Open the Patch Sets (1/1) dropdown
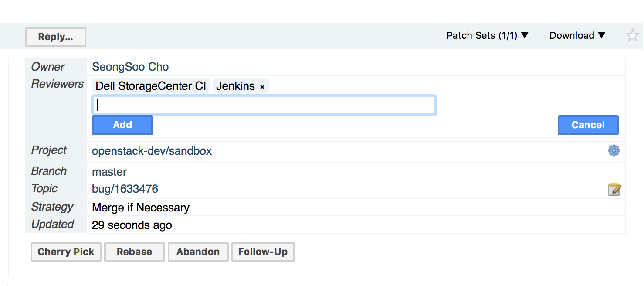The height and width of the screenshot is (286, 644). pyautogui.click(x=488, y=36)
